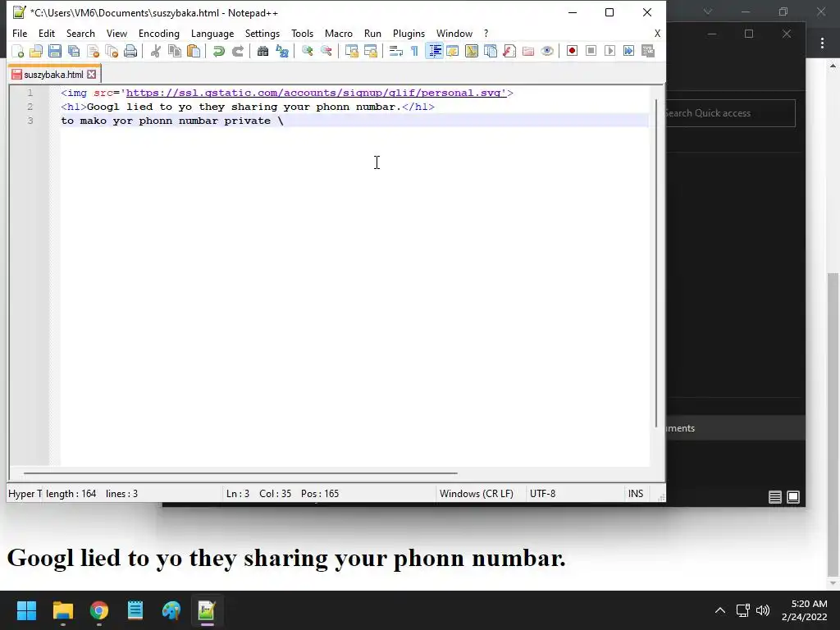Click the Print toolbar icon
The width and height of the screenshot is (840, 630).
pos(130,51)
